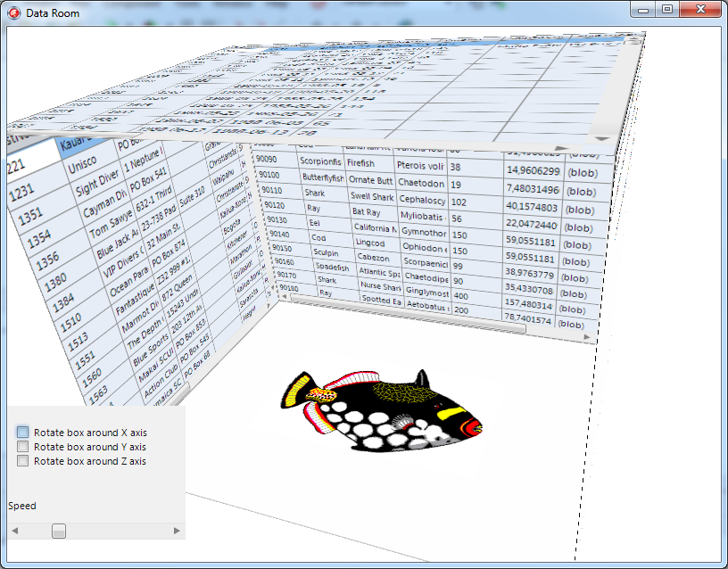Select the 'Ornate Butt' cell
This screenshot has height=569, width=728.
(x=370, y=180)
